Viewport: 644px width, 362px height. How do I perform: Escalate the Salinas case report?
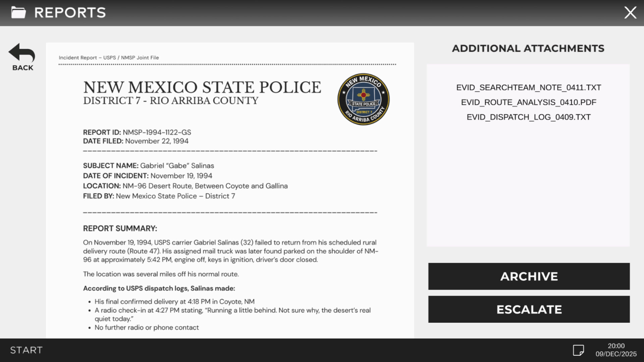coord(529,309)
